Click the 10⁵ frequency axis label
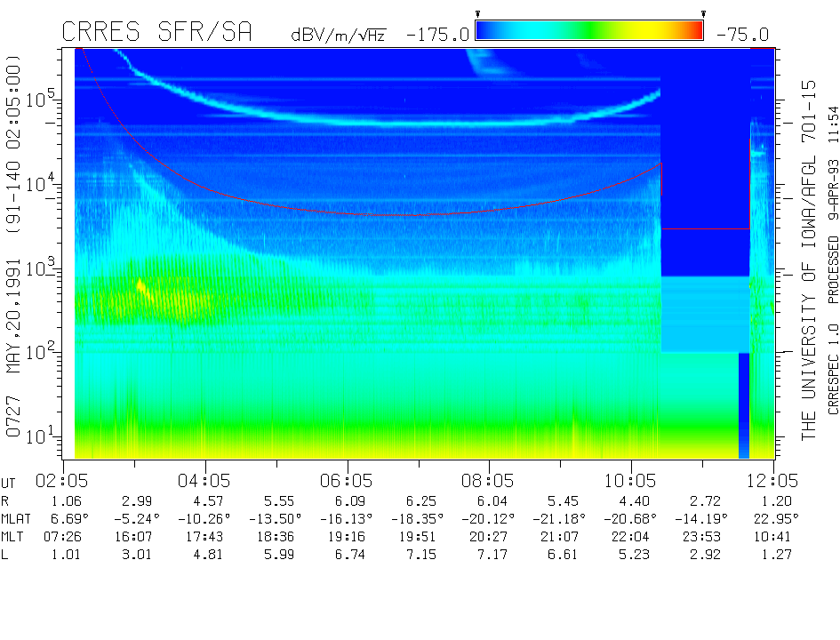The height and width of the screenshot is (640, 840). [40, 99]
